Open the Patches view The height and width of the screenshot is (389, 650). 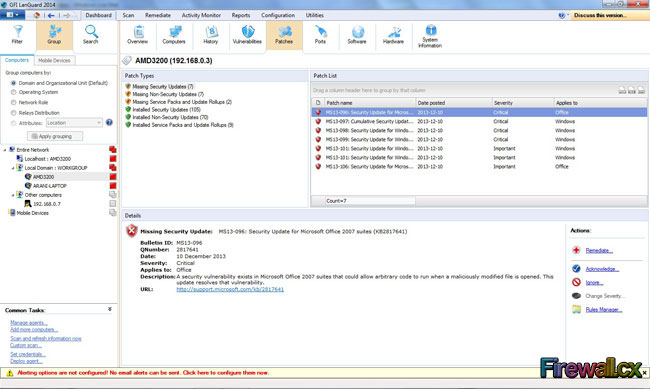click(284, 35)
